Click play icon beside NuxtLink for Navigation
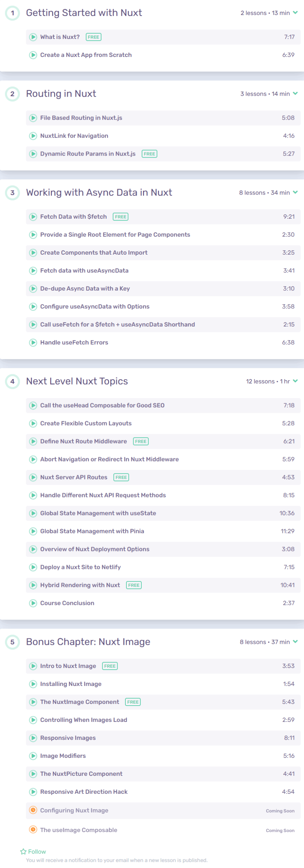The width and height of the screenshot is (304, 868). (33, 136)
